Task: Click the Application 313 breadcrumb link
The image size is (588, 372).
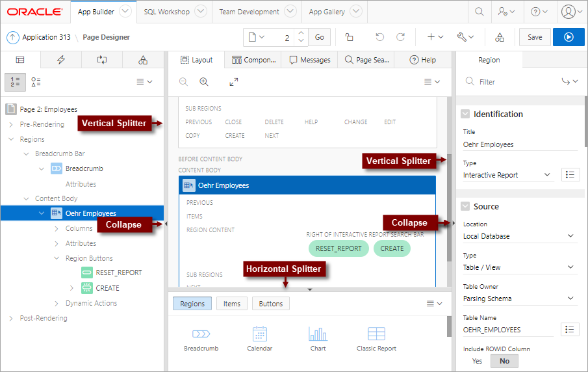Action: (x=46, y=37)
